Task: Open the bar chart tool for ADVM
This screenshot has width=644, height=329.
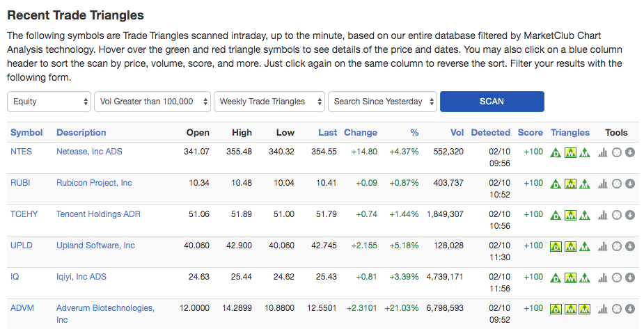Action: [x=602, y=309]
